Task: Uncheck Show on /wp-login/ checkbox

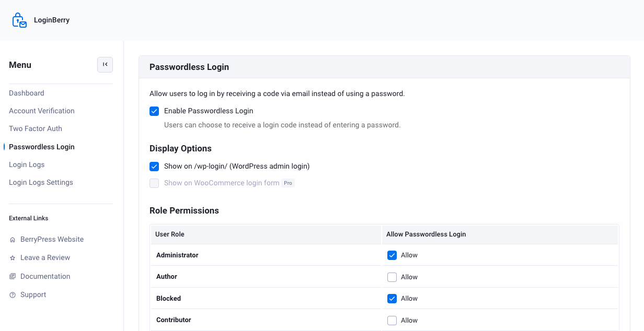Action: pyautogui.click(x=154, y=167)
